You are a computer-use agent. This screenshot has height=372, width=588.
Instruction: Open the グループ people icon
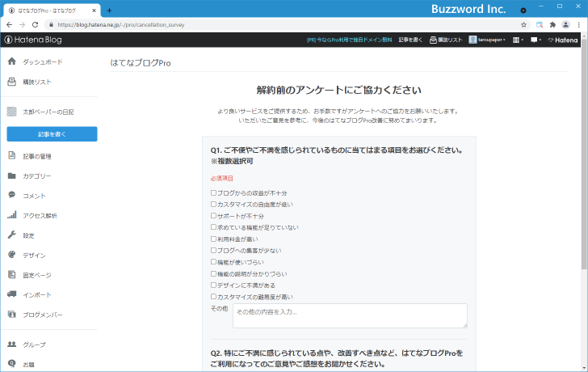11,345
